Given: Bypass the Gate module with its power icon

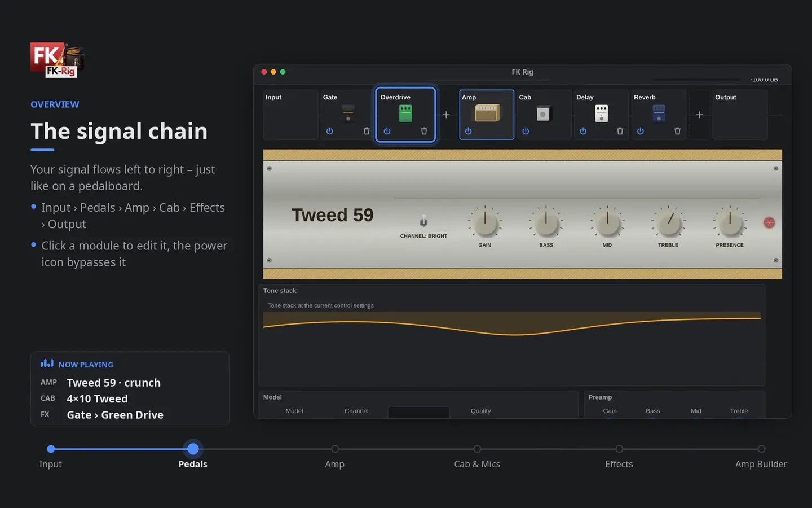Looking at the screenshot, I should click(329, 131).
